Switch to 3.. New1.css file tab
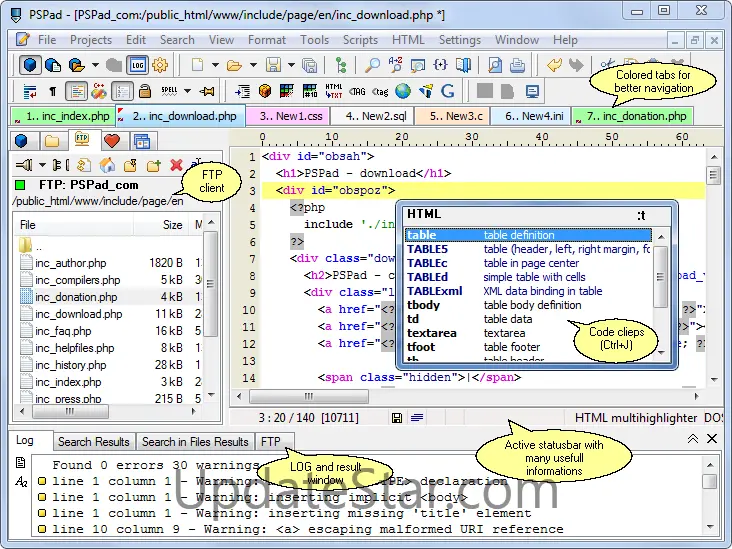Viewport: 732px width, 549px height. coord(288,116)
